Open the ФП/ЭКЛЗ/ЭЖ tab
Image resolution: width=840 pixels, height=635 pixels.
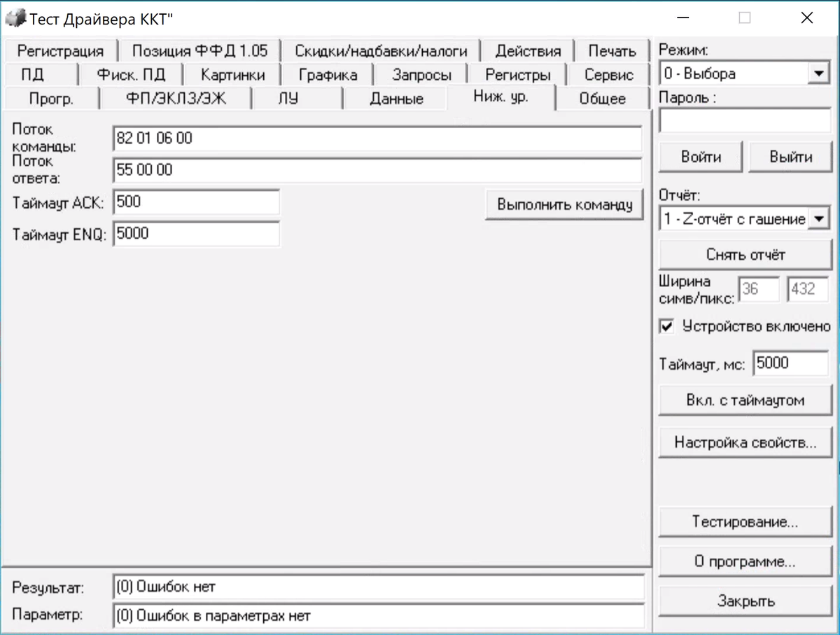[x=176, y=99]
